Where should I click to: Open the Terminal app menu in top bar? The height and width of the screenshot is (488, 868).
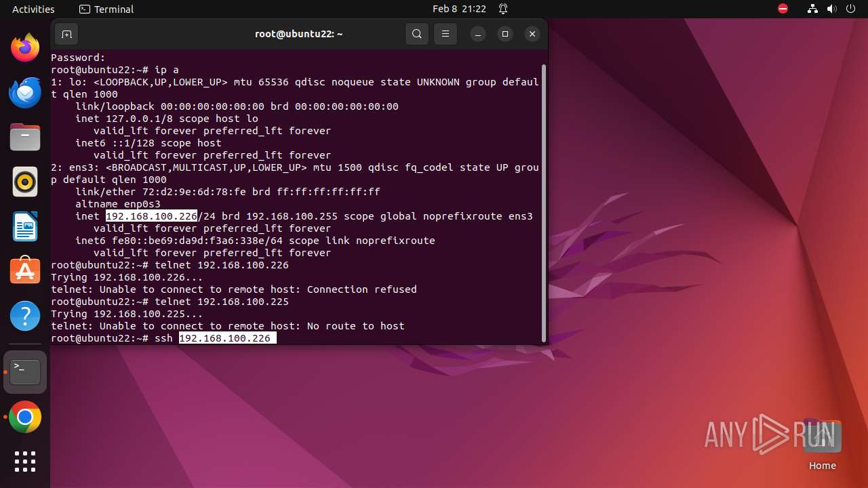(106, 9)
